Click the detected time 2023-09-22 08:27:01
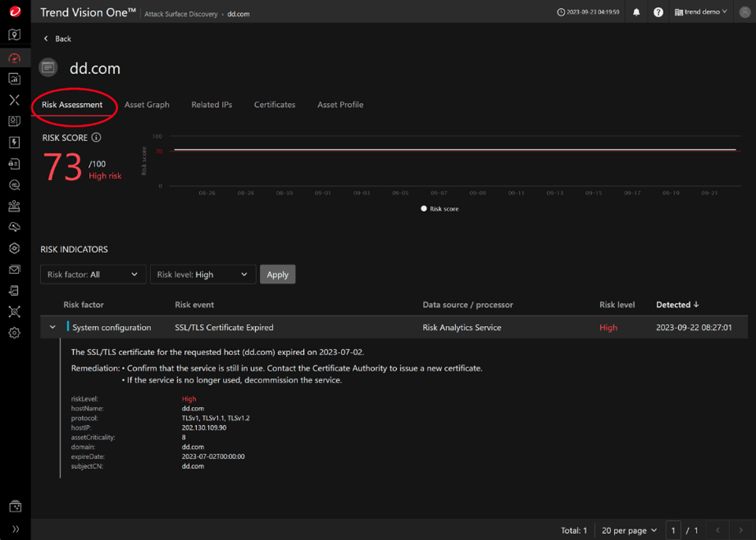This screenshot has width=756, height=540. (x=694, y=327)
